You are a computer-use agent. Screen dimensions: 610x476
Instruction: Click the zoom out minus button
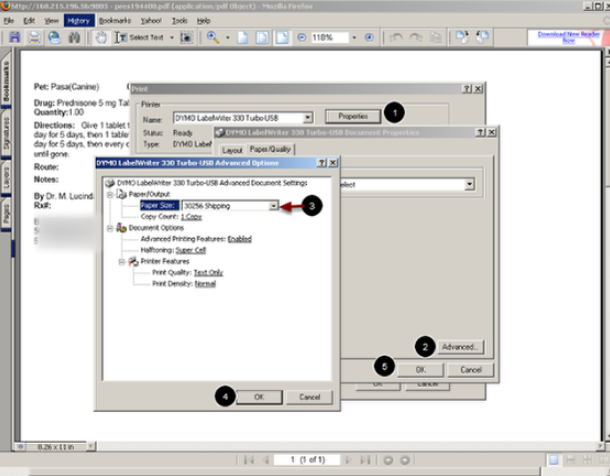click(301, 37)
